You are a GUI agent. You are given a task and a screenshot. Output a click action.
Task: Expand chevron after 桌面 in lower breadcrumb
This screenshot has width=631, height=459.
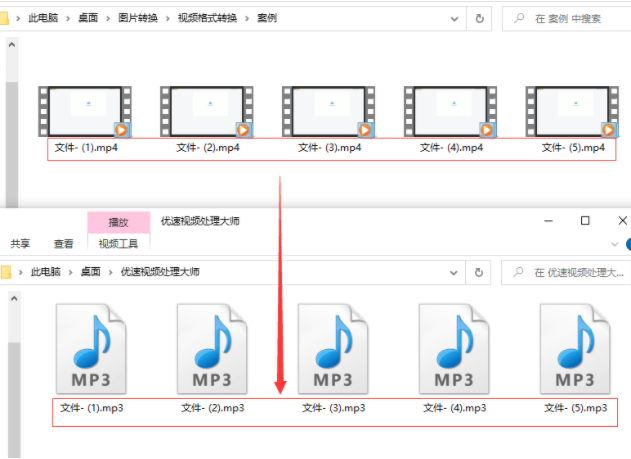pos(110,273)
